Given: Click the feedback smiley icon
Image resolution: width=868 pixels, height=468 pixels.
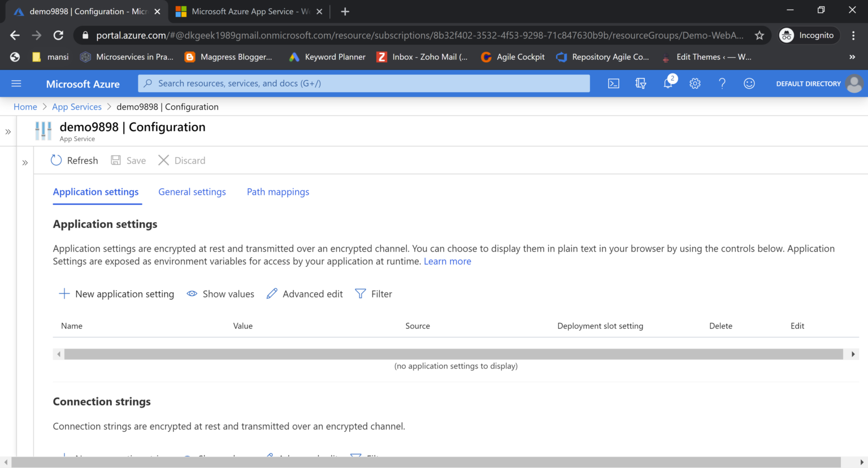Looking at the screenshot, I should [x=749, y=84].
